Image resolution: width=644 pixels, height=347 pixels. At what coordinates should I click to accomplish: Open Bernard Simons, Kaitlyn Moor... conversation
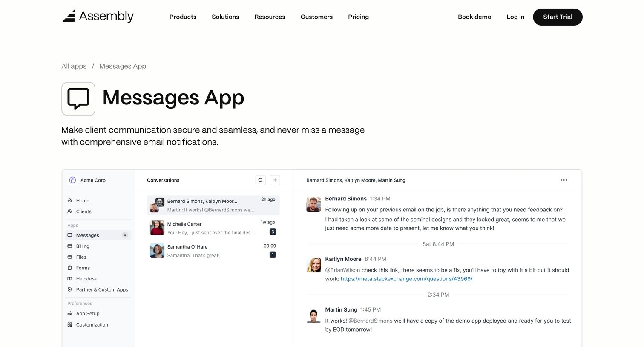point(213,205)
